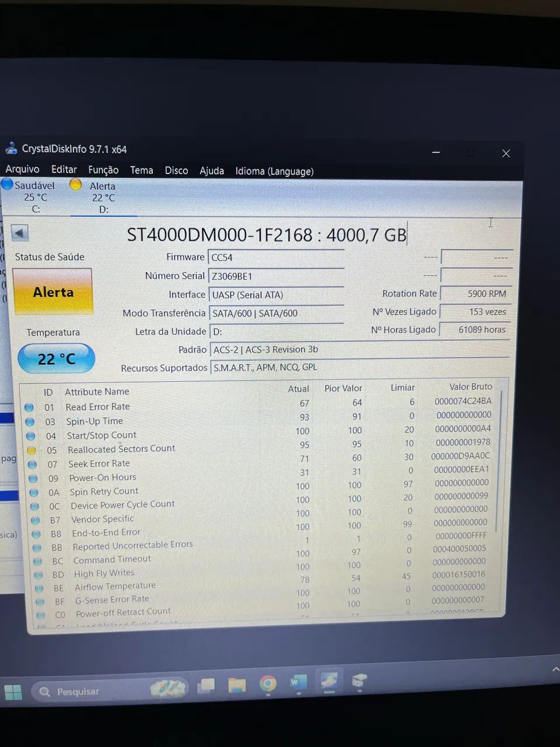
Task: Click the Modo Transferência field SATA/600
Action: point(276,313)
